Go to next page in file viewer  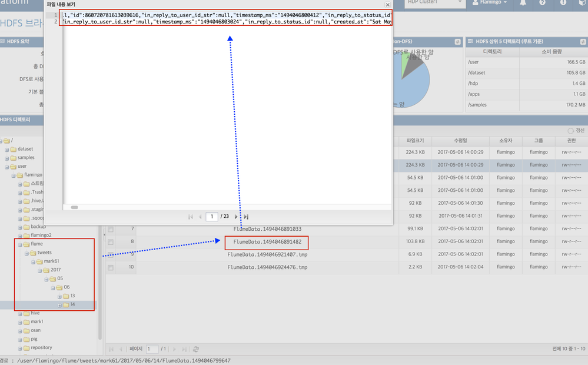236,217
